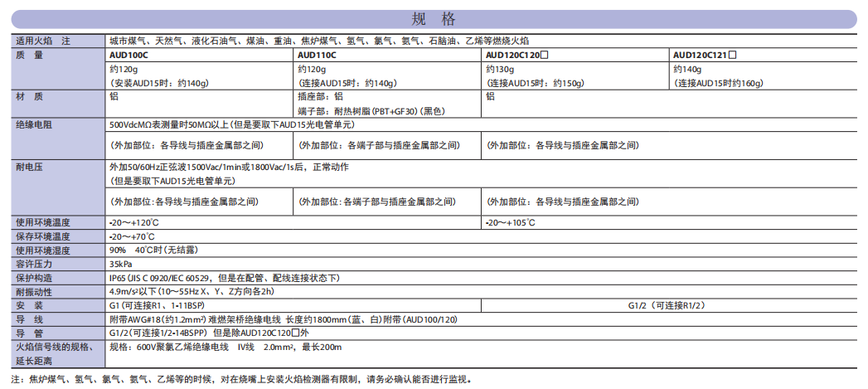Click the square box after AUD120C121

(732, 55)
